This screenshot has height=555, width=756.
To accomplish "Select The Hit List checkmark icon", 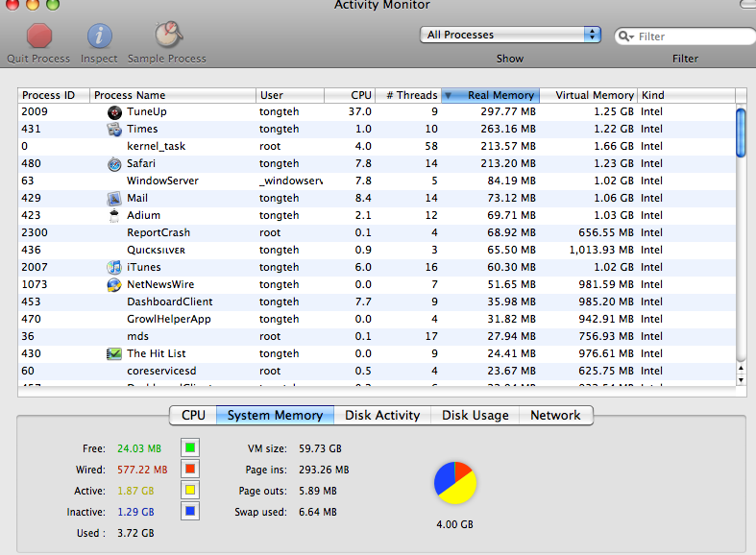I will point(114,354).
